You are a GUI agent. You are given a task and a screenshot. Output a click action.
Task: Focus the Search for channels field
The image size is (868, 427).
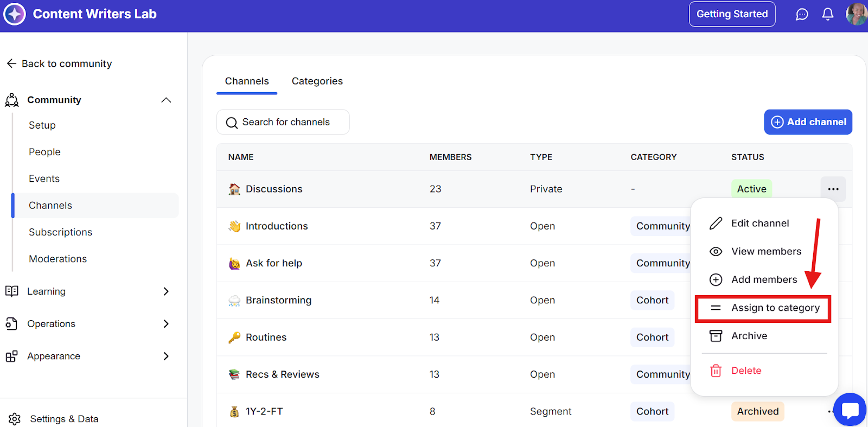coord(286,122)
